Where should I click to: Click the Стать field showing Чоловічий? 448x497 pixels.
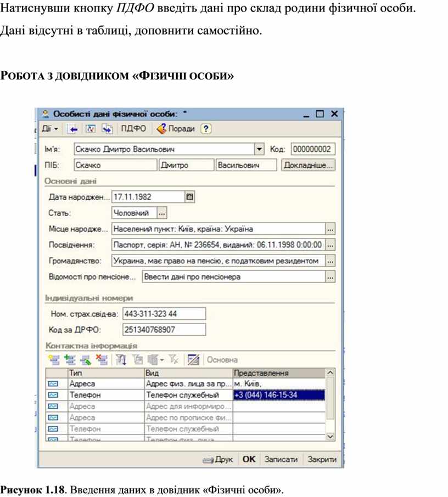coord(134,213)
